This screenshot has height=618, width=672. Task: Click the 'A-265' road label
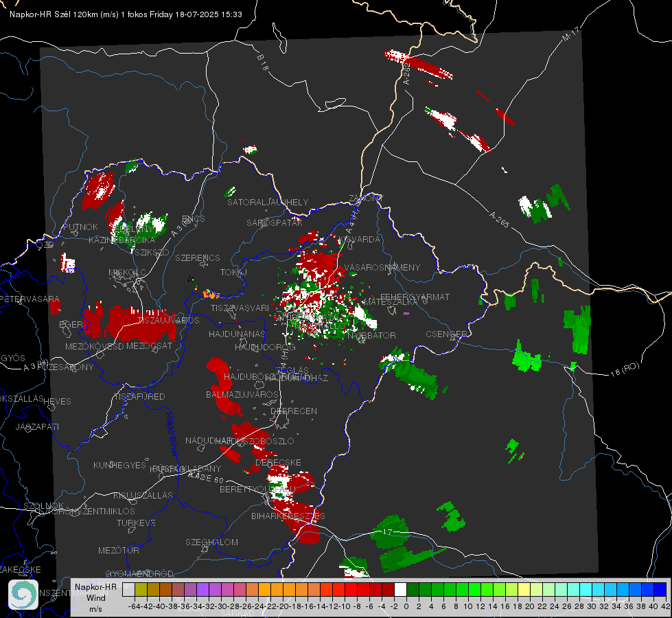499,219
